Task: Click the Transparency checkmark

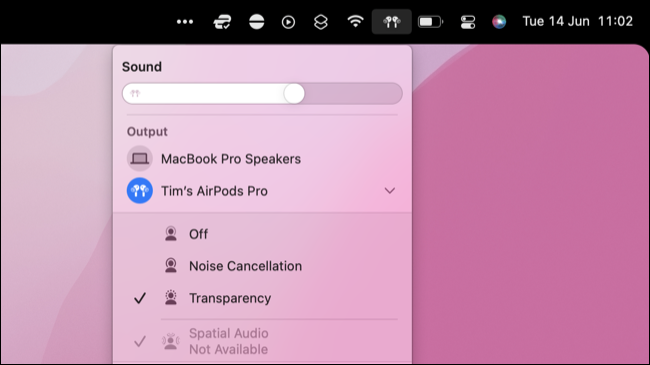Action: point(140,298)
